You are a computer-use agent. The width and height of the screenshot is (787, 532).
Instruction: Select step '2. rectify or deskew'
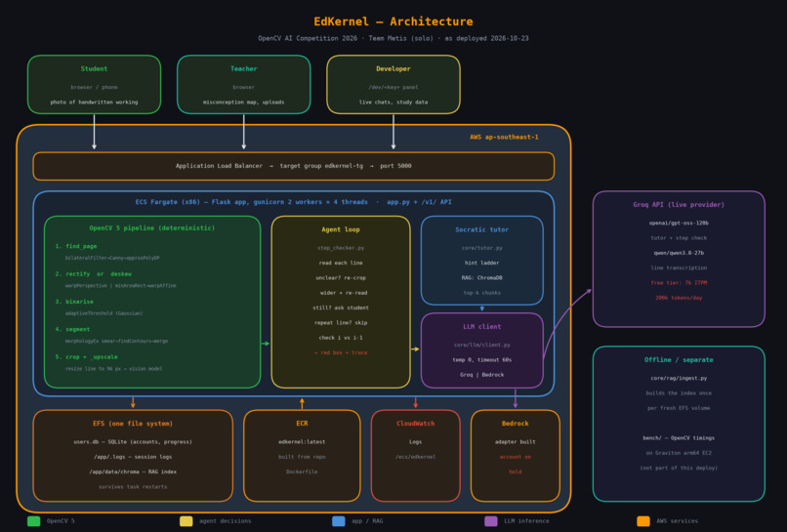94,273
